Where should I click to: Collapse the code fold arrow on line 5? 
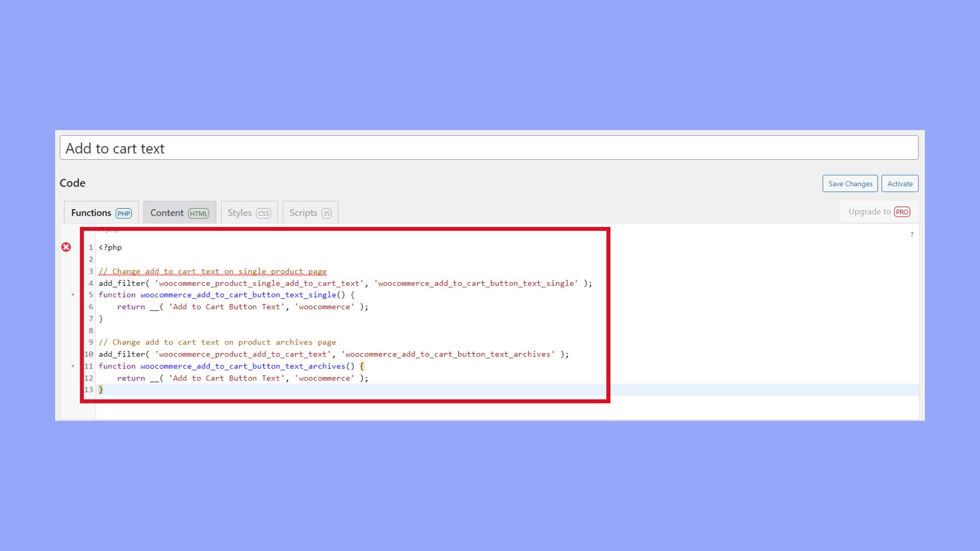coord(73,295)
